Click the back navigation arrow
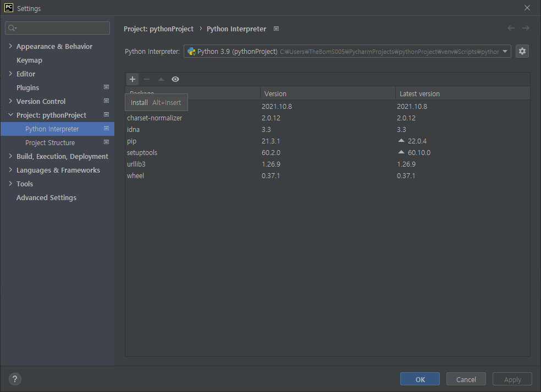Image resolution: width=541 pixels, height=392 pixels. pyautogui.click(x=511, y=28)
